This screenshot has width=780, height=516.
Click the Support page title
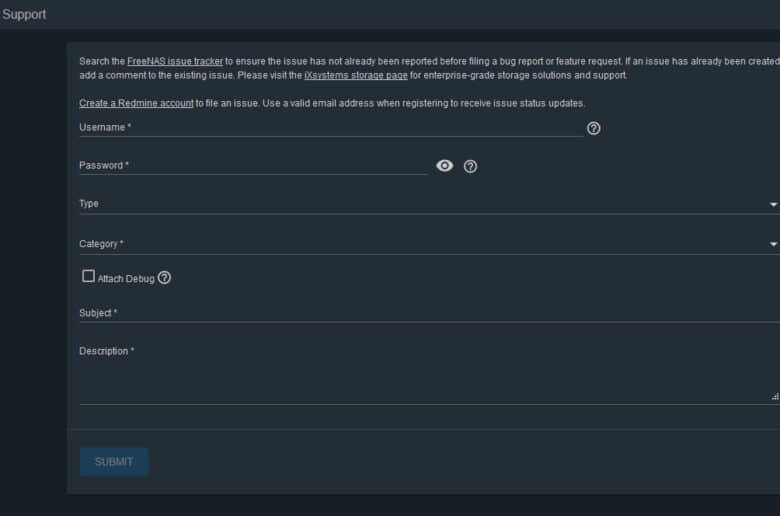tap(24, 14)
